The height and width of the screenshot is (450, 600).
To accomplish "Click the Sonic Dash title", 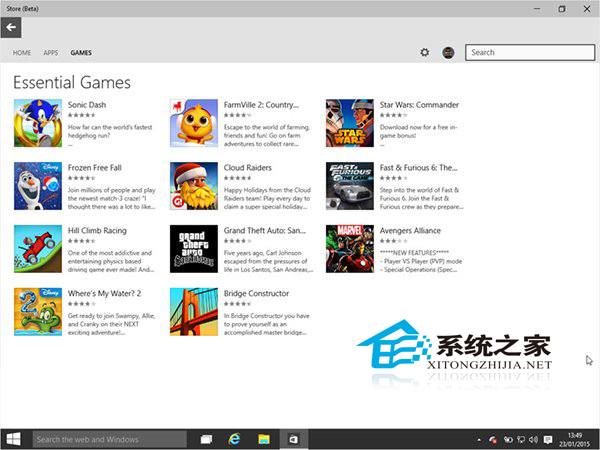I will coord(87,105).
